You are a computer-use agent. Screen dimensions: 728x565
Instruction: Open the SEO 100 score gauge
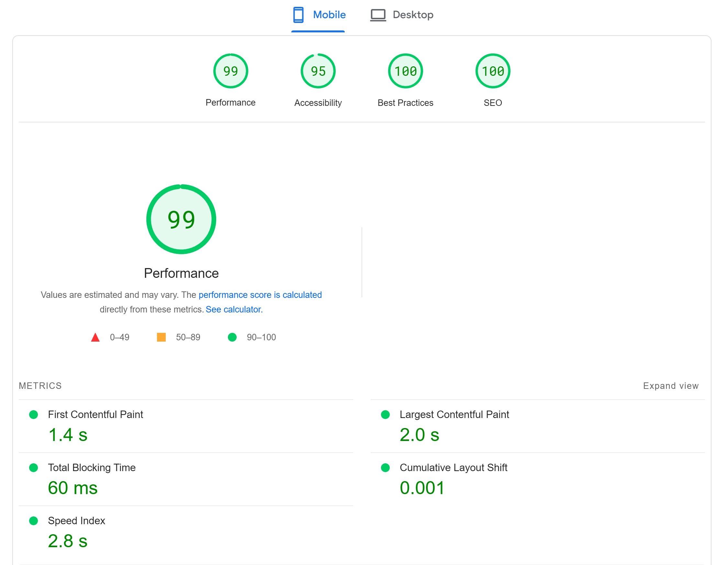coord(493,71)
